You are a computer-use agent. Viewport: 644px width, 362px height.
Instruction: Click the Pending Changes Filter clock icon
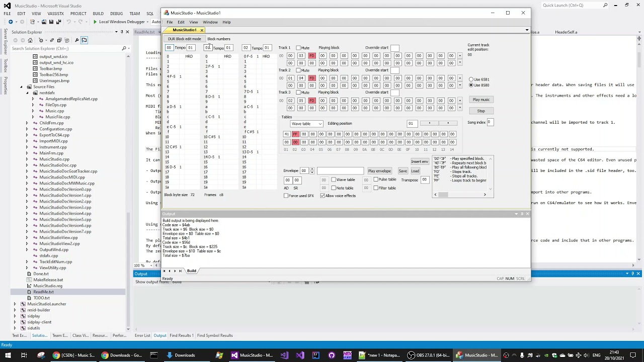(x=41, y=40)
